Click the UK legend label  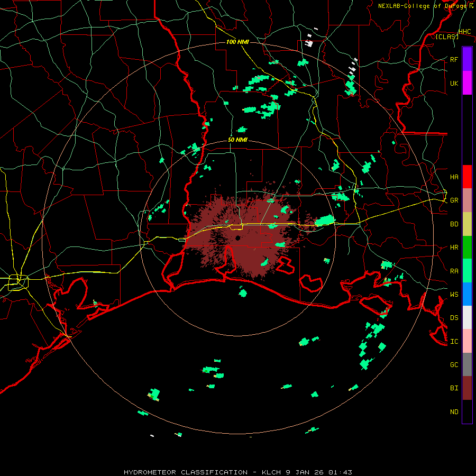tap(454, 83)
